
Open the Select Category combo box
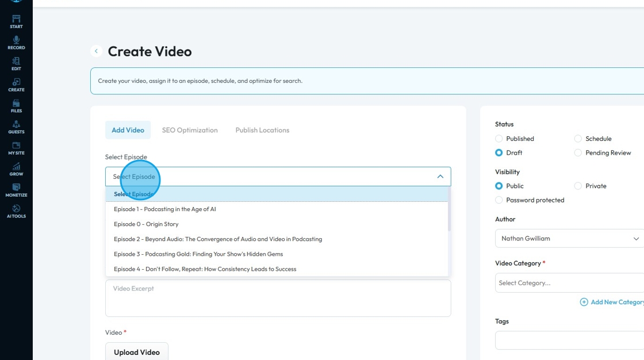click(x=569, y=283)
